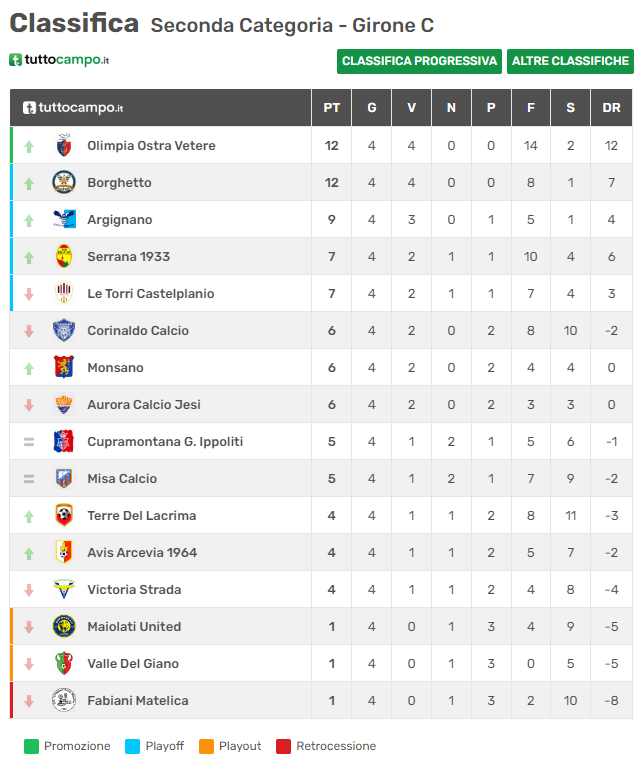Click the Maiolati United round badge
This screenshot has height=768, width=641.
click(64, 626)
